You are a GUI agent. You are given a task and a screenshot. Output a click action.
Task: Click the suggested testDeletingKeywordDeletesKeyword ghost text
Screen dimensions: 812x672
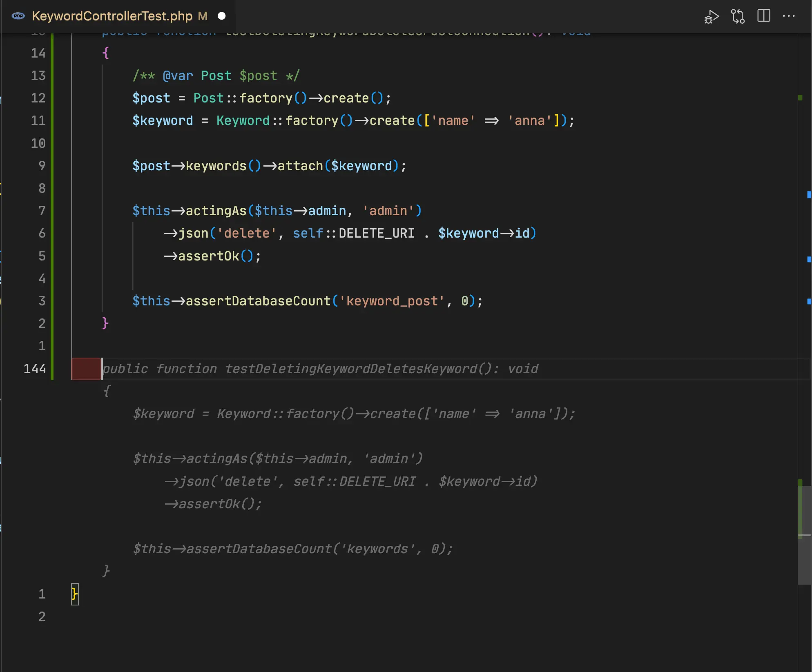coord(351,369)
